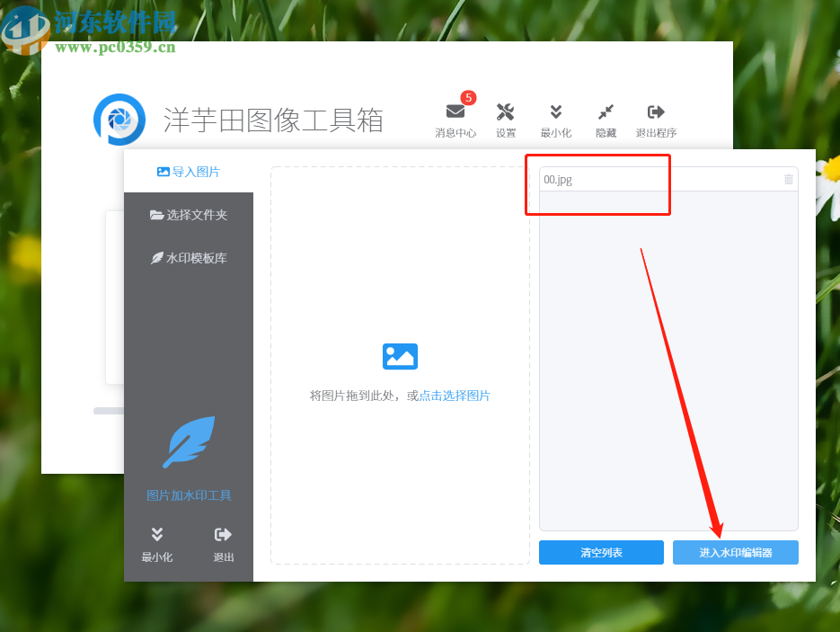The height and width of the screenshot is (632, 840).
Task: Enter watermark editor via 进入水印编辑器 button
Action: tap(735, 552)
